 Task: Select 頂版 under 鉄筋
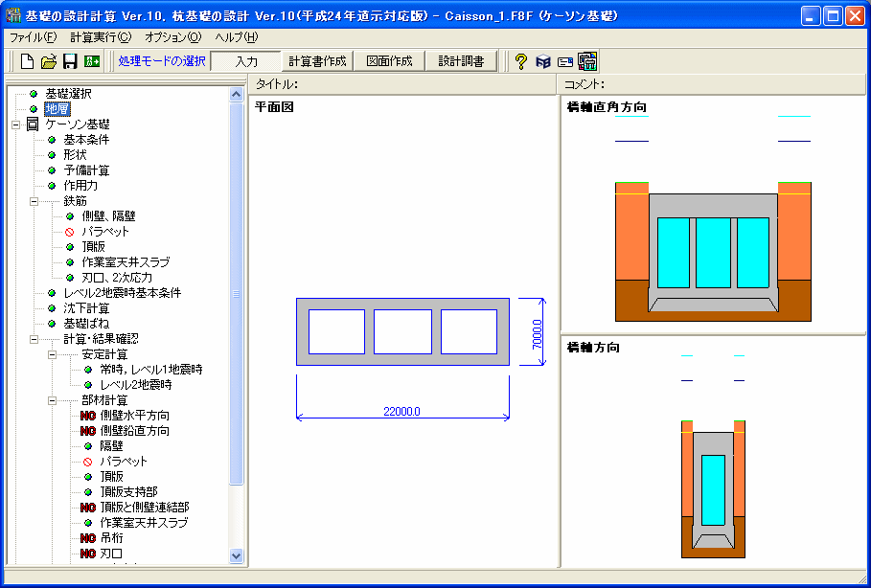(x=93, y=247)
